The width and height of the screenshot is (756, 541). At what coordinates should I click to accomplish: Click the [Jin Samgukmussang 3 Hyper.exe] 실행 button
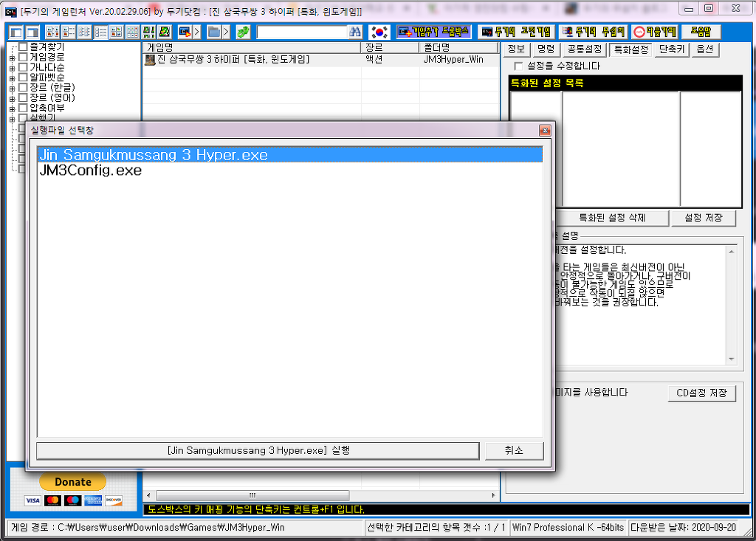tap(258, 451)
